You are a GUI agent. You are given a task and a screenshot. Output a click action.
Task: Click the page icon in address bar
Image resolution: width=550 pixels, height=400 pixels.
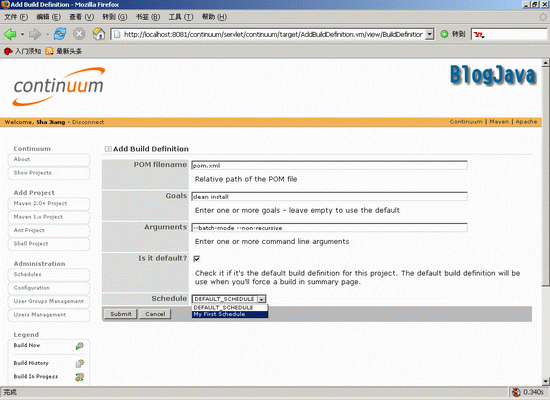click(117, 34)
